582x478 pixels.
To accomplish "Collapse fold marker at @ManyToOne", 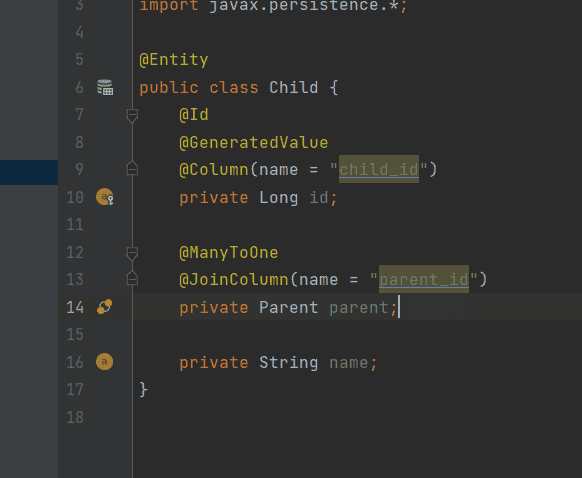I will pyautogui.click(x=132, y=253).
